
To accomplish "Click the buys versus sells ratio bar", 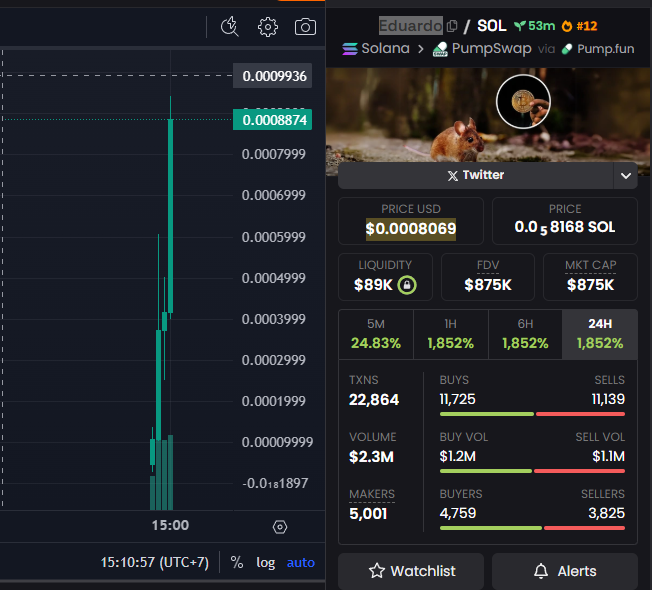I will tap(532, 414).
